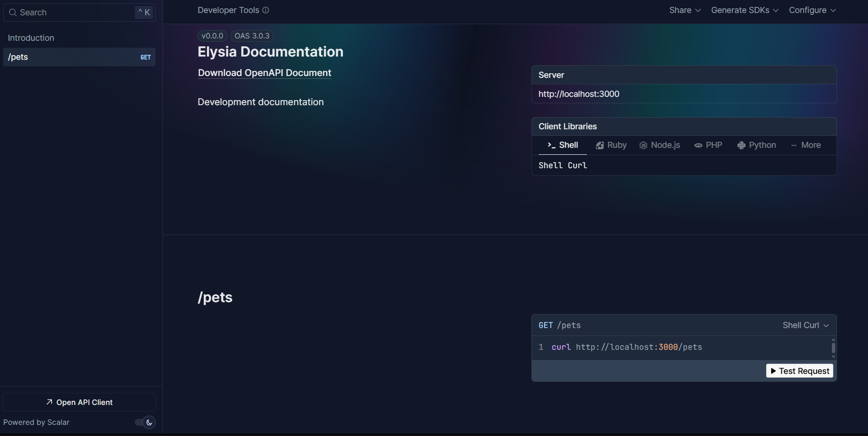Viewport: 868px width, 436px height.
Task: Click the play triangle on Test Request
Action: (774, 371)
